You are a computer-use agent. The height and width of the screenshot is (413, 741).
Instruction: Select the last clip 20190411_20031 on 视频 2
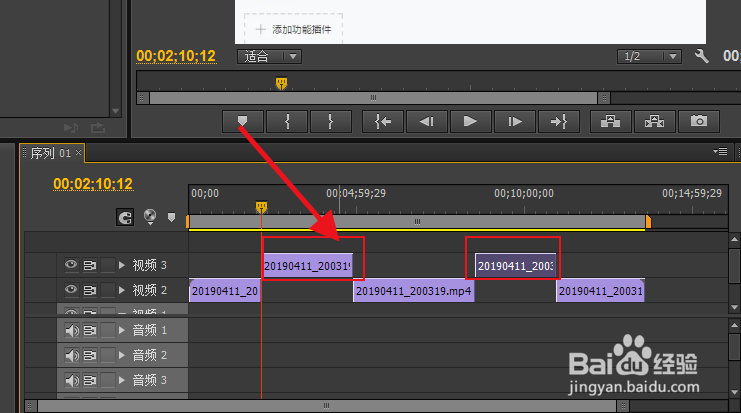(x=601, y=291)
